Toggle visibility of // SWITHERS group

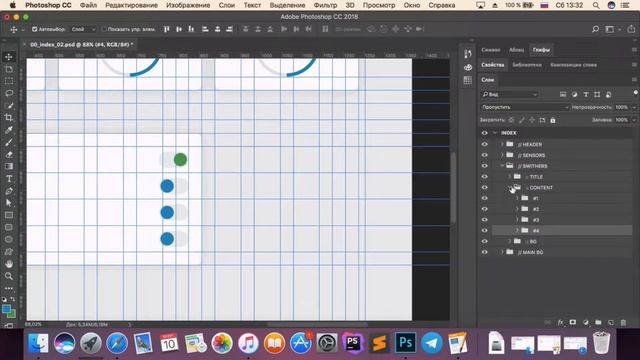tap(484, 166)
